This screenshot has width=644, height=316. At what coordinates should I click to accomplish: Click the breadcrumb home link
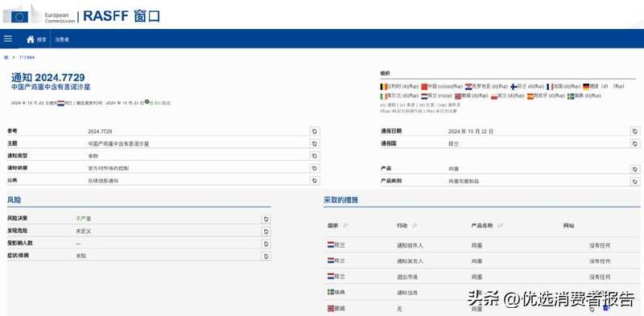coord(6,57)
